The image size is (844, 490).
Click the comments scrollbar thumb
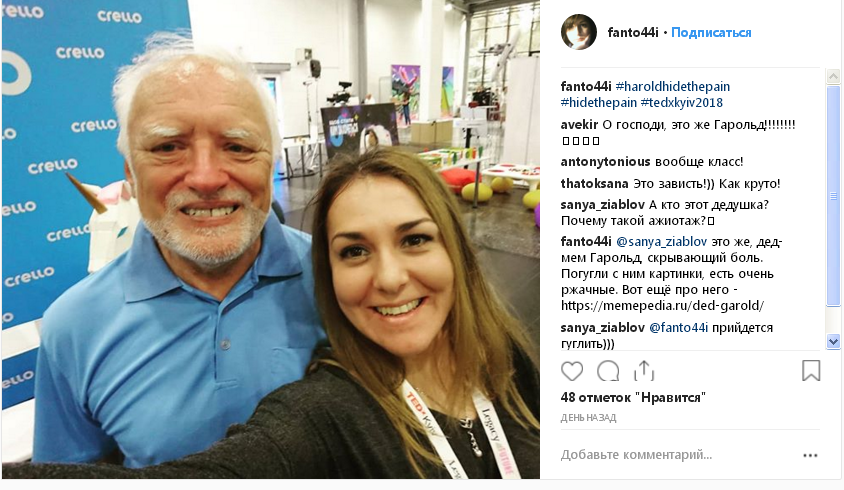833,195
